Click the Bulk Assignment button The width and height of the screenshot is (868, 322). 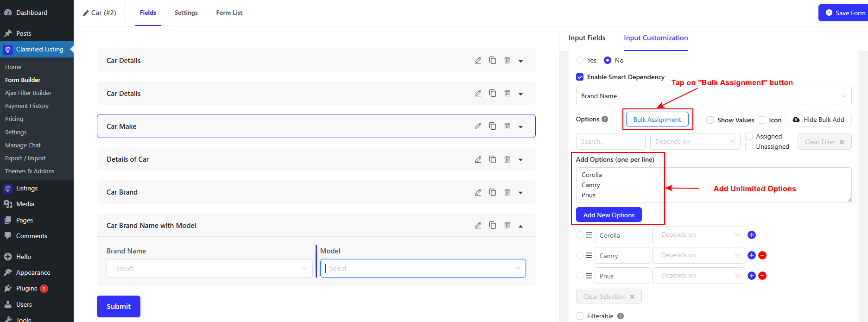tap(657, 120)
